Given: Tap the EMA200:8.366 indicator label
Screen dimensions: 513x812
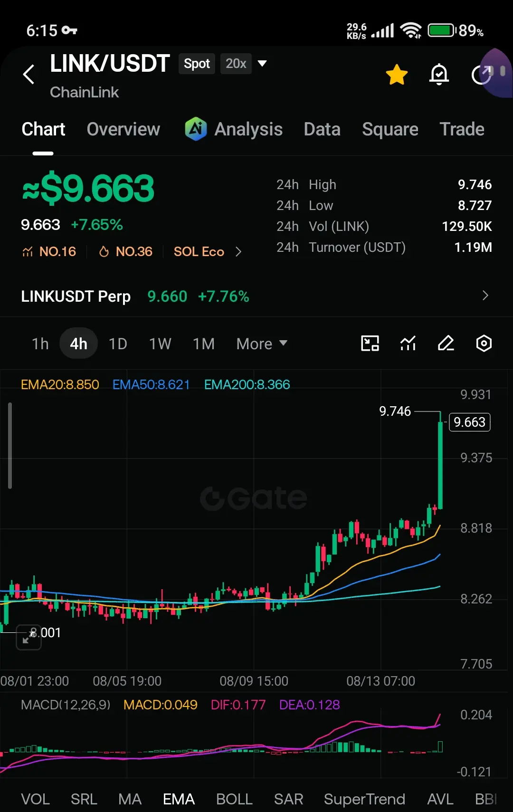Looking at the screenshot, I should coord(247,384).
